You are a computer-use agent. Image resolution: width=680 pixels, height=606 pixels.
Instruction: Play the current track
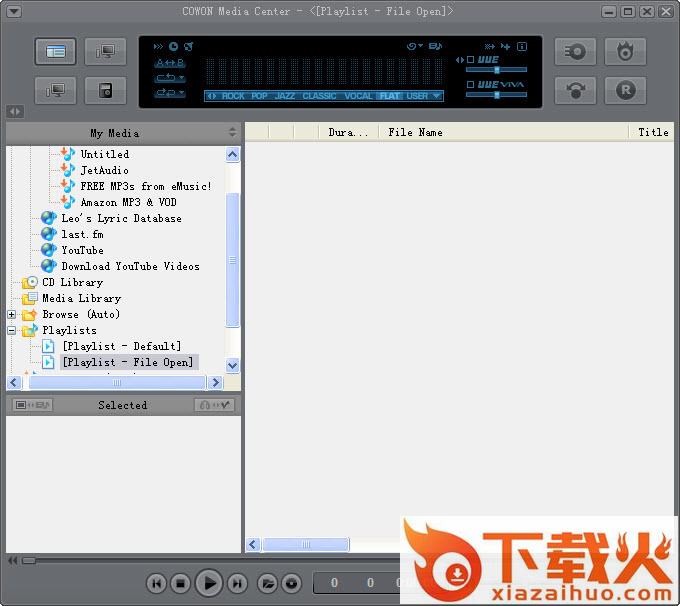click(x=209, y=583)
